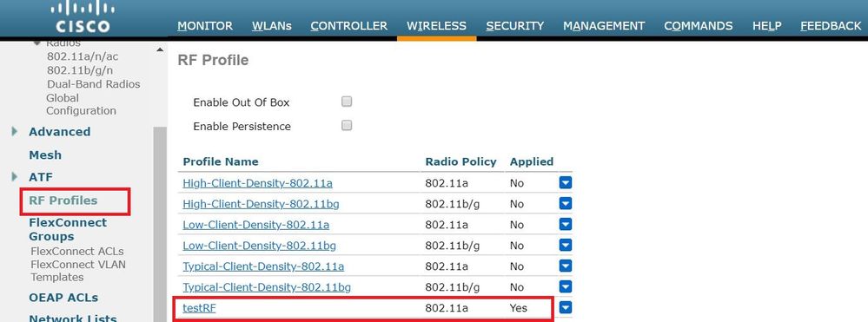Open the SECURITY menu
This screenshot has height=322, width=868.
point(515,26)
